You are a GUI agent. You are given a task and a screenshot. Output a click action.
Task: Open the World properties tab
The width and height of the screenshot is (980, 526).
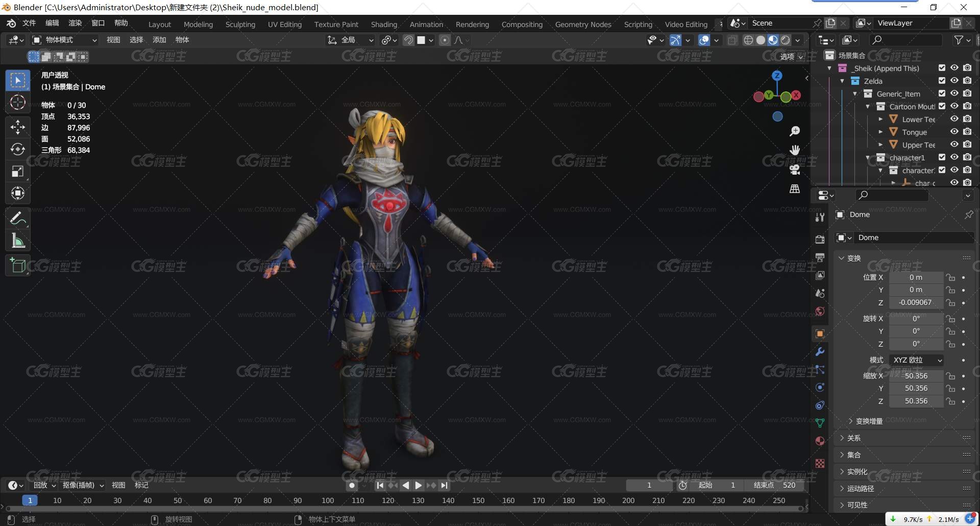coord(820,311)
